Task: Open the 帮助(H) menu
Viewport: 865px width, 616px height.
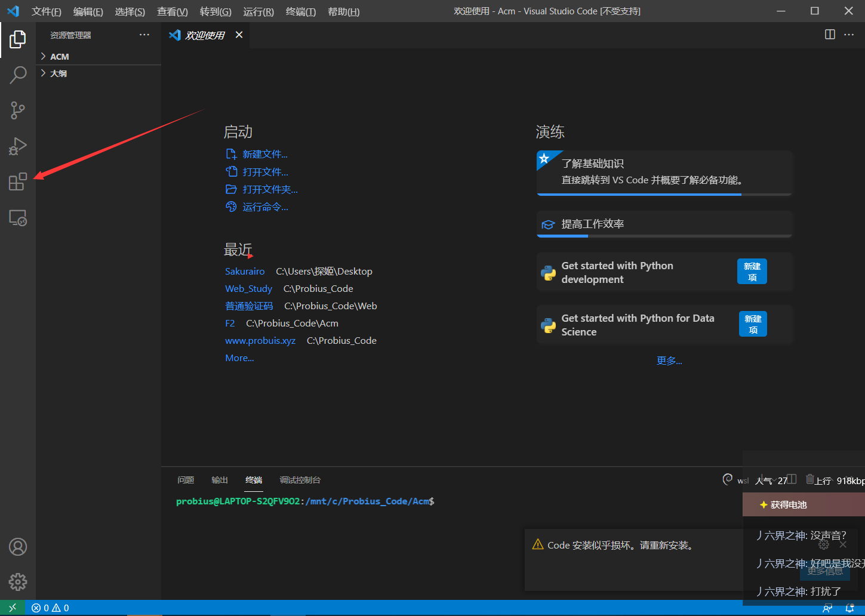Action: pyautogui.click(x=343, y=11)
